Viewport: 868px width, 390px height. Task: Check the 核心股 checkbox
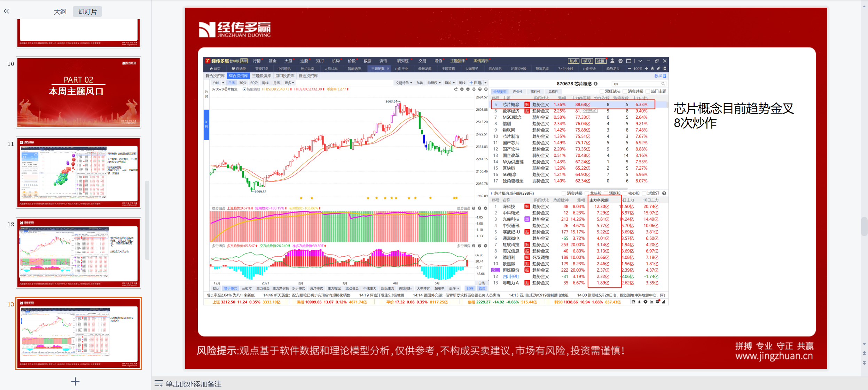(x=625, y=193)
